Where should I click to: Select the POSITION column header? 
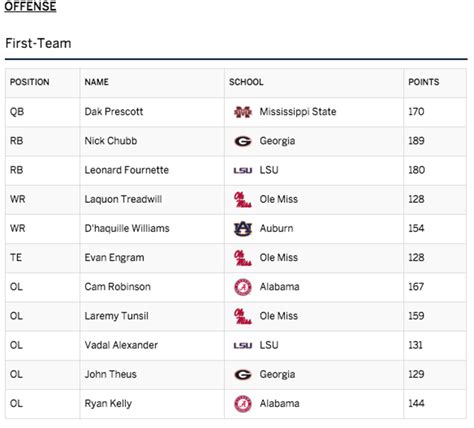click(x=30, y=82)
